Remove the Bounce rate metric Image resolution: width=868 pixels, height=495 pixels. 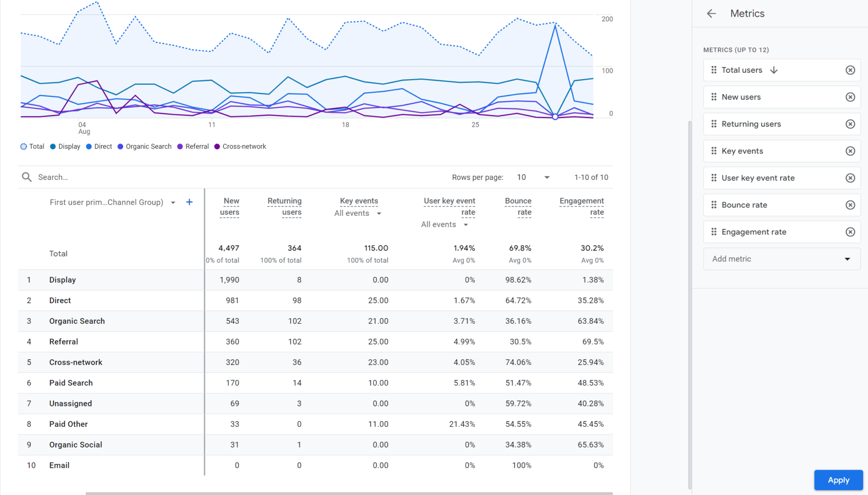[x=850, y=205]
